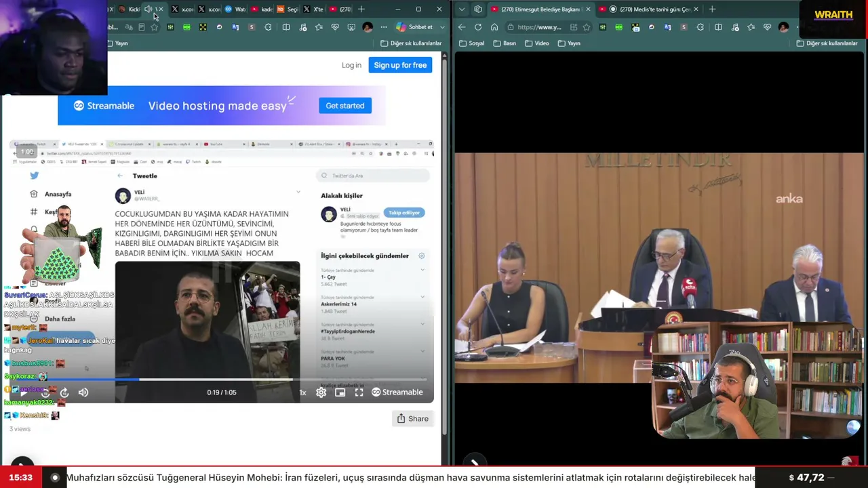Open the translate extension in left browser
868x488 pixels.
(x=235, y=27)
